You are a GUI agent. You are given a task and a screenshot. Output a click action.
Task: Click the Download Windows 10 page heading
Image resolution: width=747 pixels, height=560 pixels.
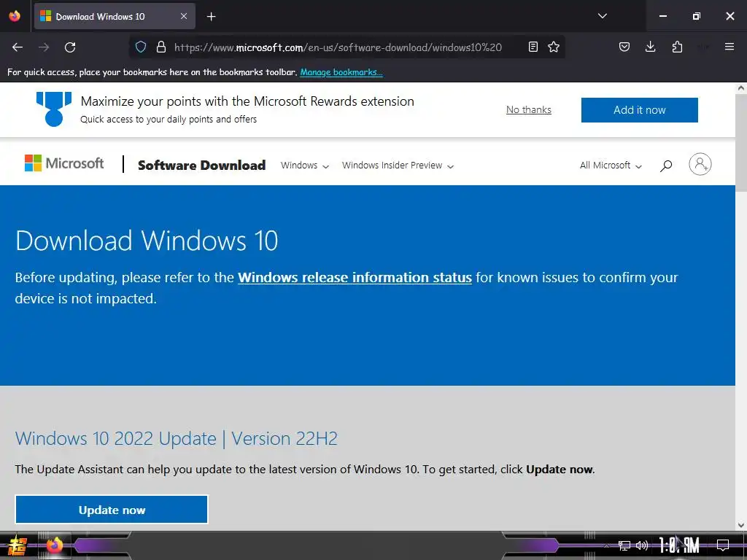(147, 241)
